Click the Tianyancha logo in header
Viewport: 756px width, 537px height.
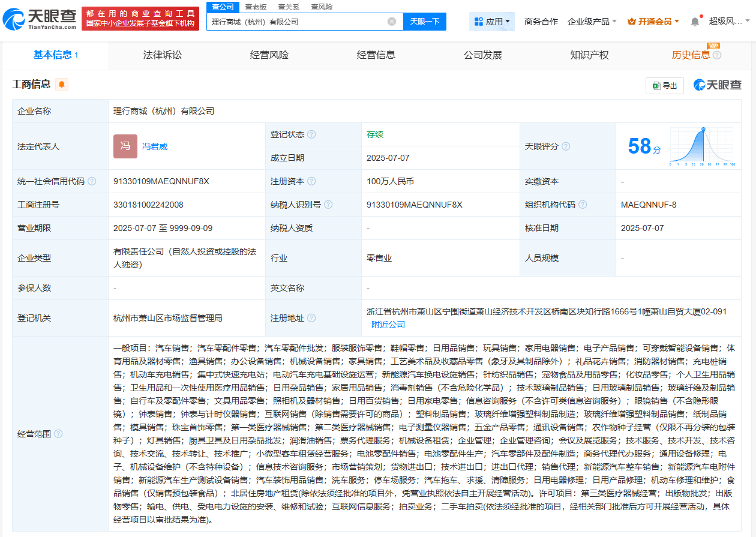point(40,19)
